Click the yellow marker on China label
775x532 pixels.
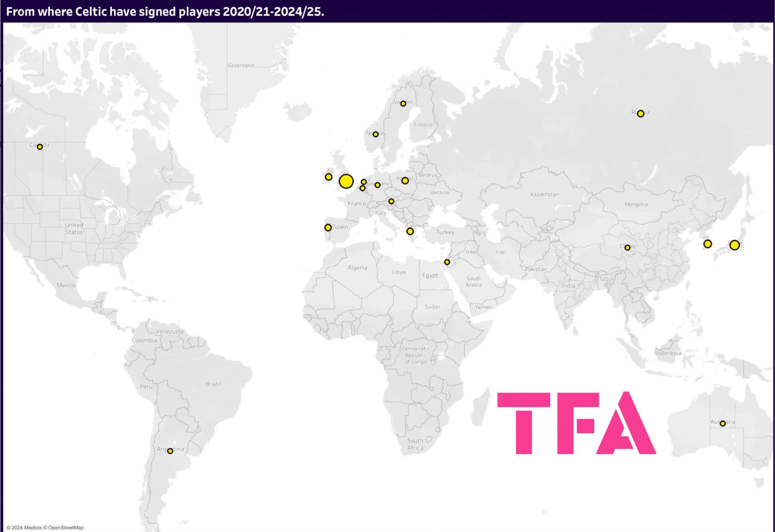[x=627, y=247]
